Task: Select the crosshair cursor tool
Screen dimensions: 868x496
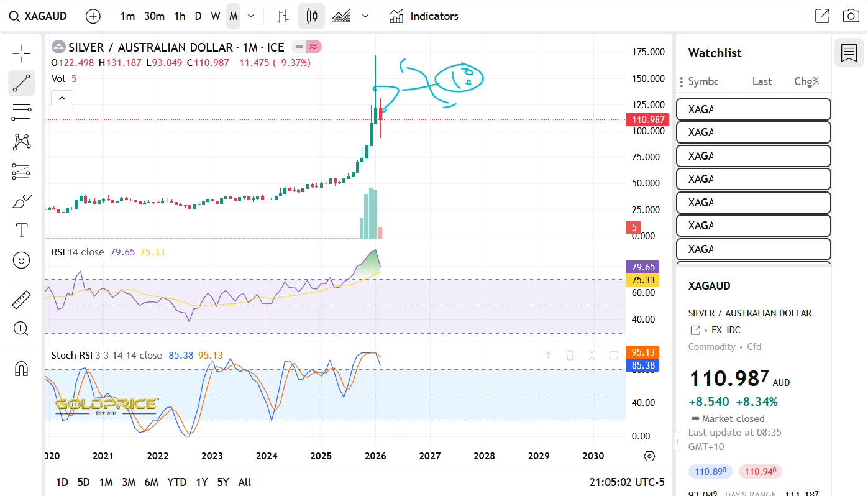Action: pyautogui.click(x=22, y=53)
